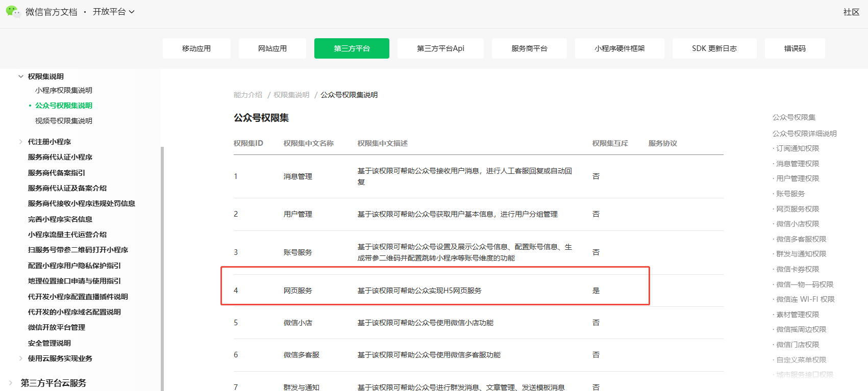The height and width of the screenshot is (391, 868).
Task: Select 公众号权限集说明 in sidebar
Action: point(64,106)
